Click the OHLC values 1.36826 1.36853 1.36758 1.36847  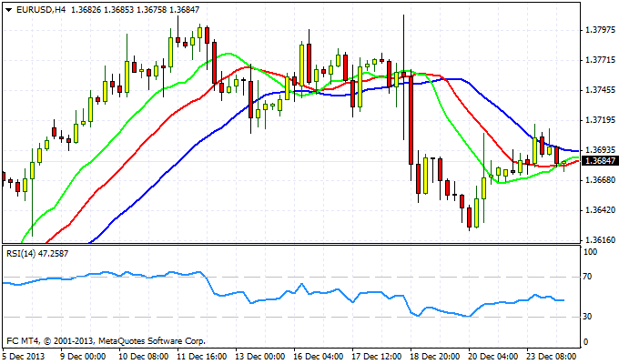click(x=135, y=10)
